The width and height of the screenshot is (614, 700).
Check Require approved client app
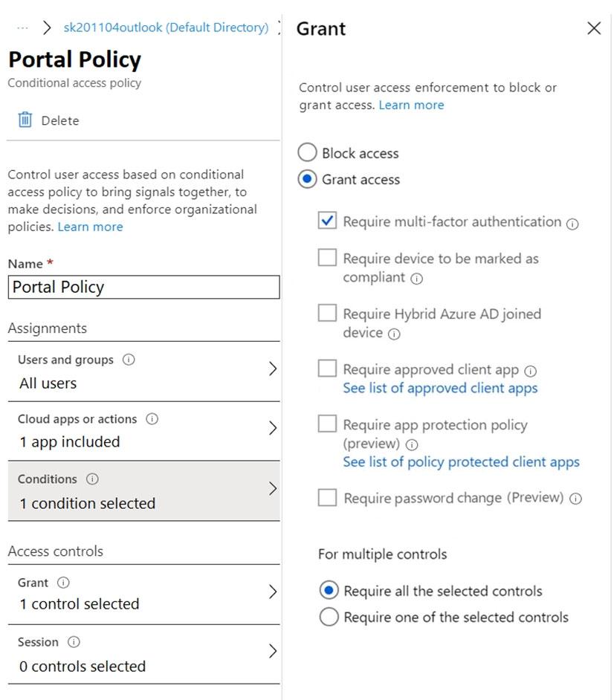point(327,369)
